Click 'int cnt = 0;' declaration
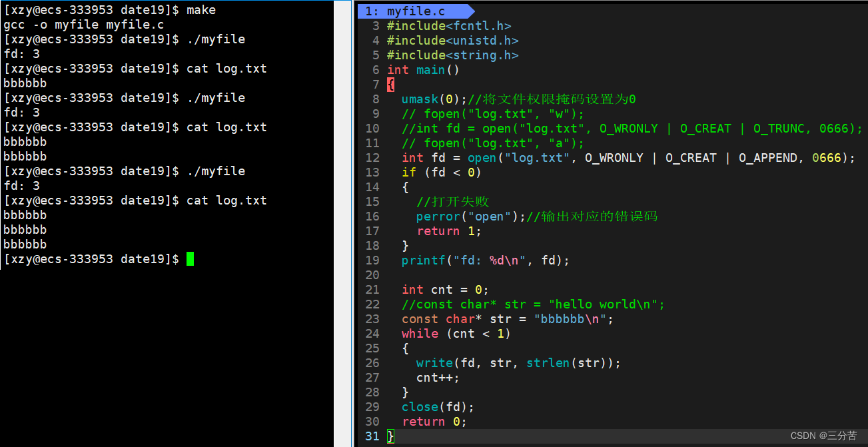868x447 pixels. point(445,290)
